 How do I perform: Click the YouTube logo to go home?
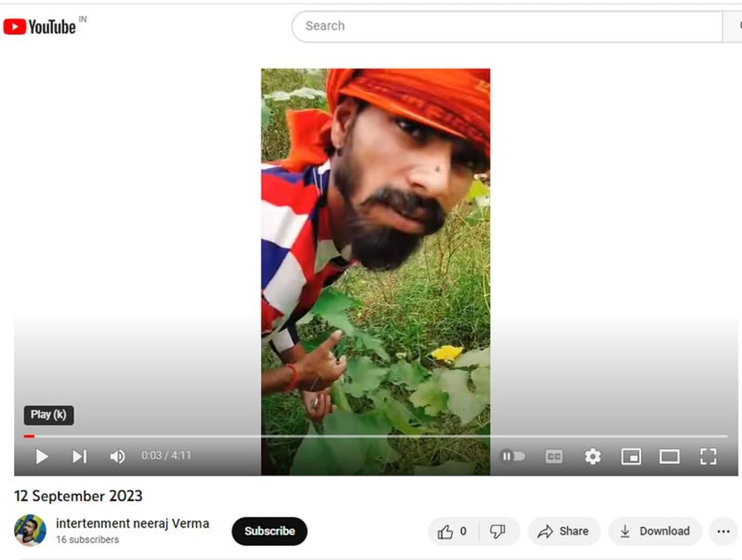(x=39, y=27)
